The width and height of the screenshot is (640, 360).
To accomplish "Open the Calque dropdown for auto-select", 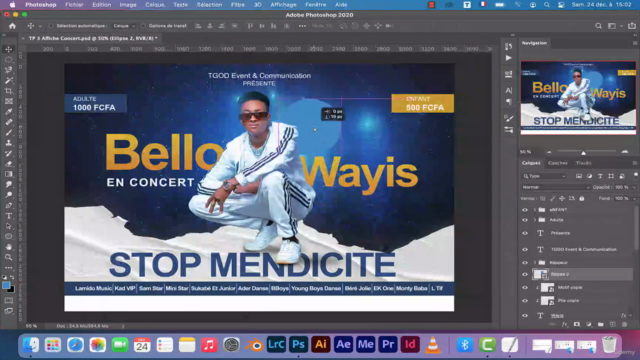I will pyautogui.click(x=124, y=26).
